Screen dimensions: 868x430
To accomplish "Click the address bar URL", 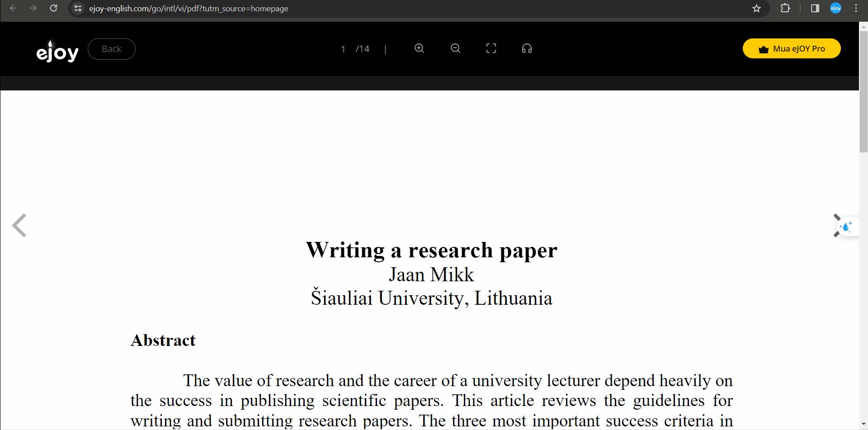I will 189,9.
